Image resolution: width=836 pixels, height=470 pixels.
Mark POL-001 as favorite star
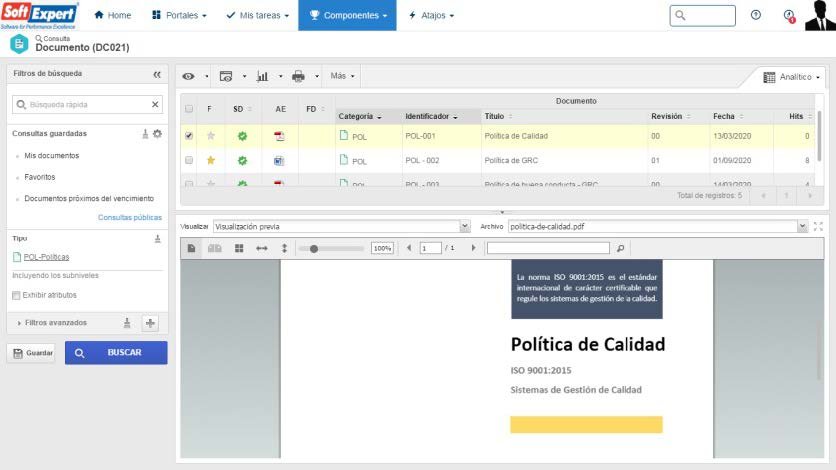tap(211, 136)
